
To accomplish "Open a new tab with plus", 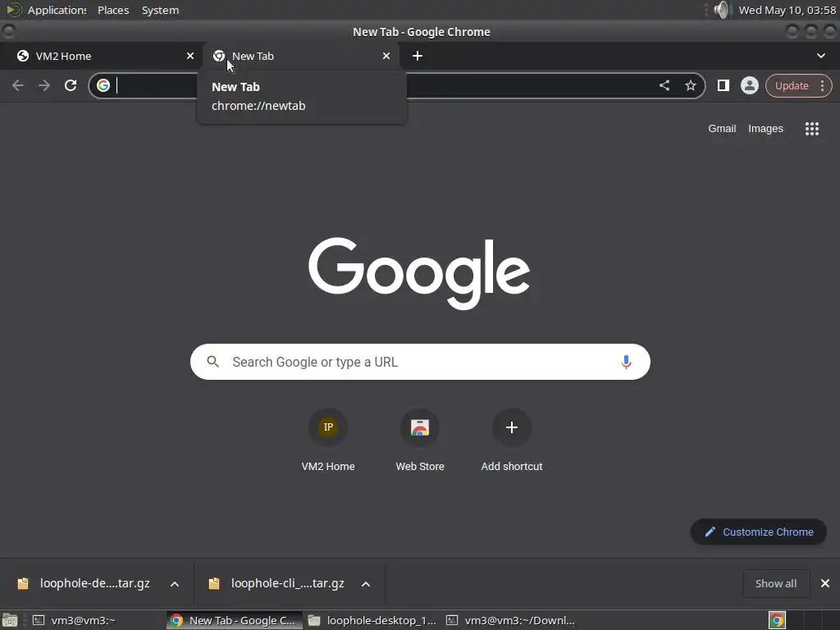I will [418, 56].
